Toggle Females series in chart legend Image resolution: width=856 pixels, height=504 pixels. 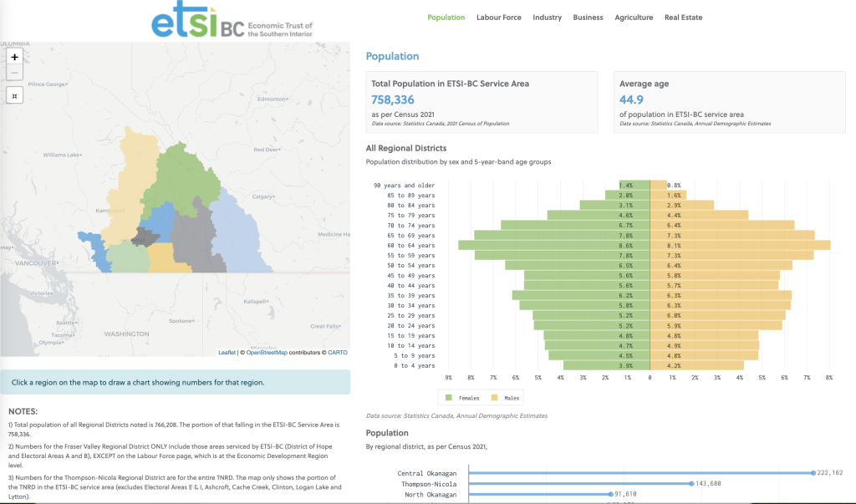click(462, 398)
